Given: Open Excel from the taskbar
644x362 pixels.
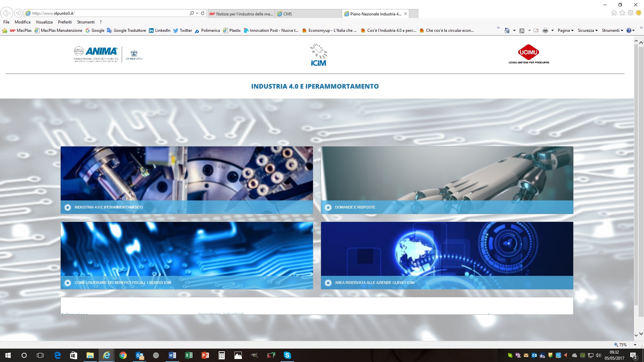Looking at the screenshot, I should [189, 355].
